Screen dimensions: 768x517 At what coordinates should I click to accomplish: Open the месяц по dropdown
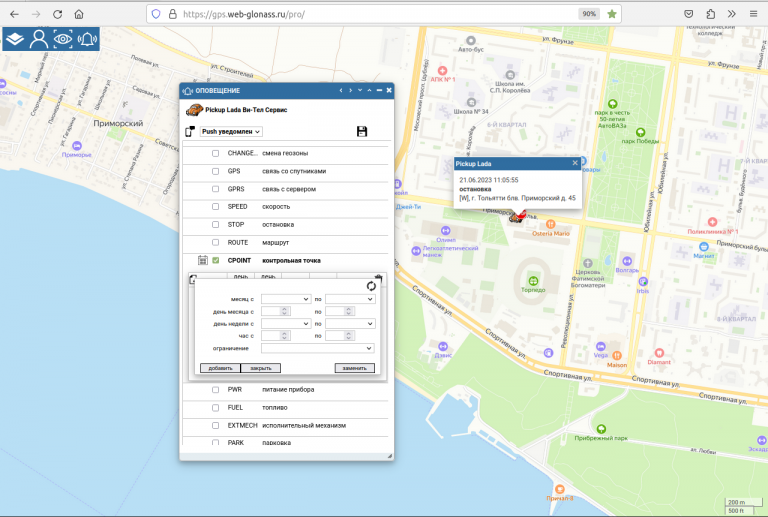point(350,299)
